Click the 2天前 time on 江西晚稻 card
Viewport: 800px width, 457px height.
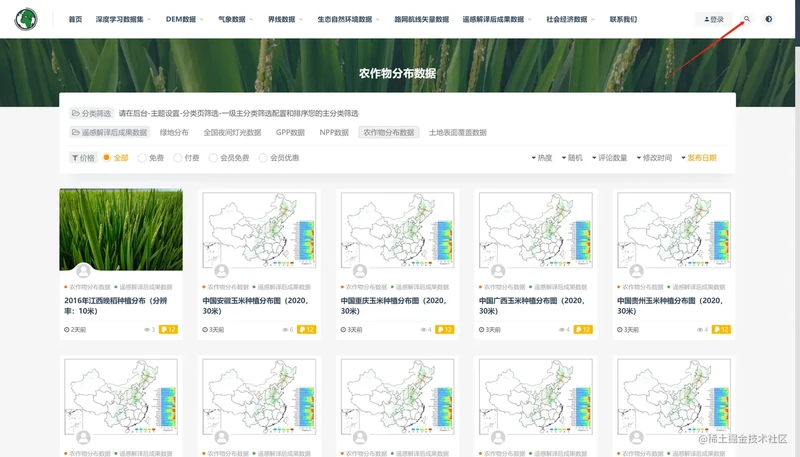[x=75, y=330]
